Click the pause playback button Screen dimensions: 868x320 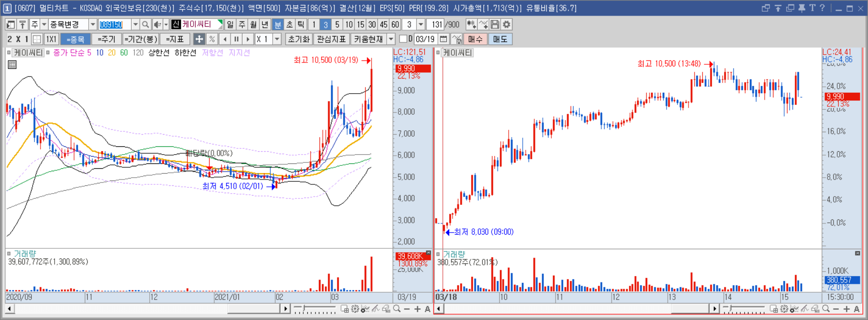tap(237, 39)
